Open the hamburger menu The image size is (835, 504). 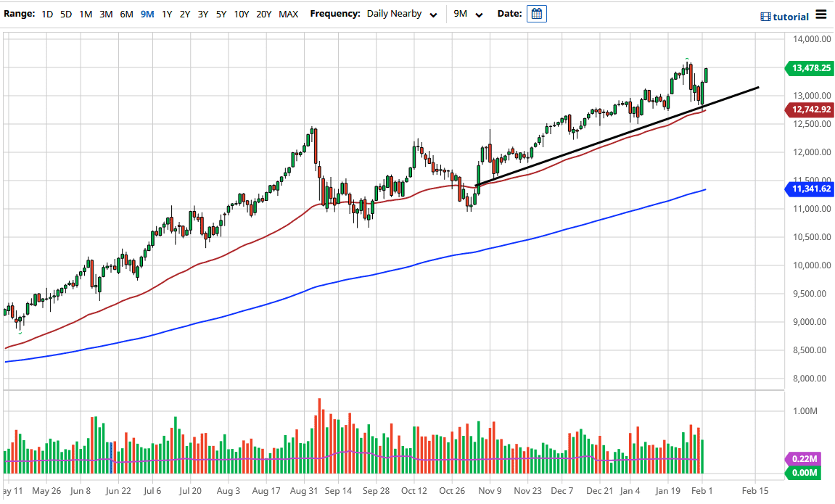tap(822, 14)
